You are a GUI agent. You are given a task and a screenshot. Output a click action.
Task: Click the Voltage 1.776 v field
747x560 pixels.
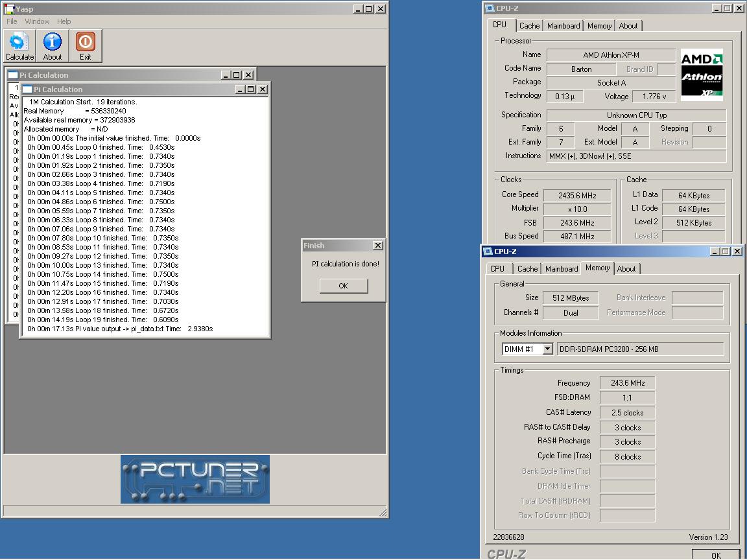coord(654,96)
